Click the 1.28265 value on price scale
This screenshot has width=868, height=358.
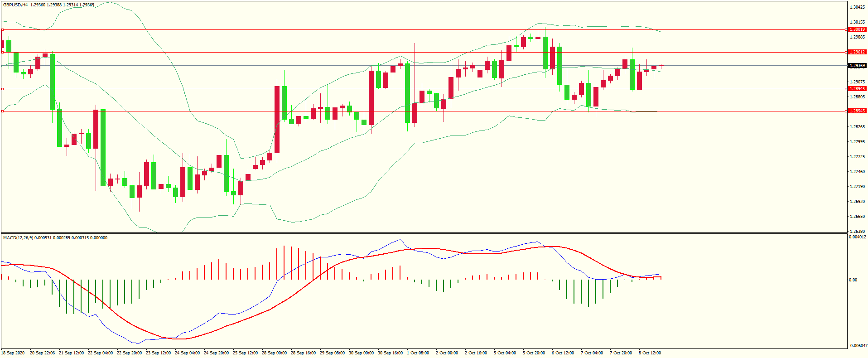coord(857,127)
